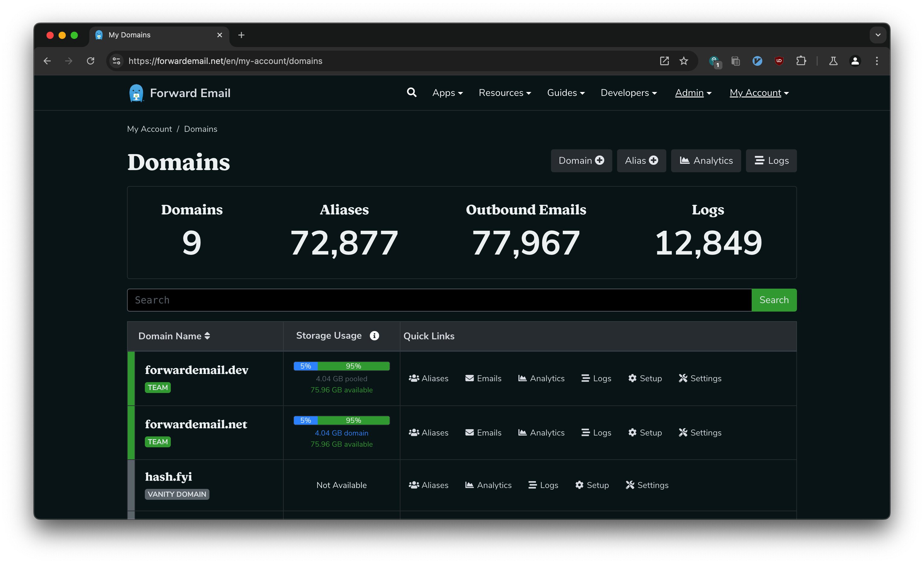924x564 pixels.
Task: Open page in app icon
Action: 664,61
